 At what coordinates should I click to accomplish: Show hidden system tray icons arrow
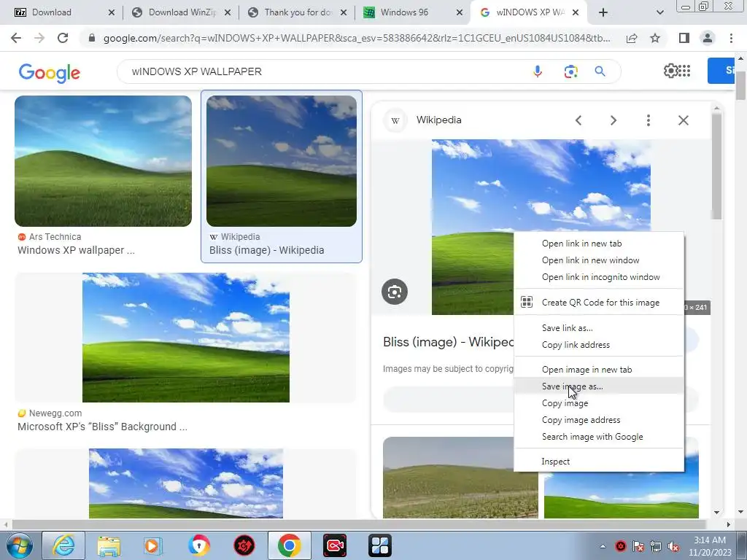point(603,546)
